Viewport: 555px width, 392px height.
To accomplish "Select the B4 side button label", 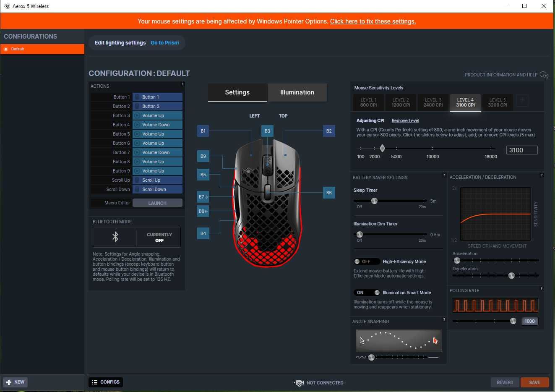I will click(x=203, y=233).
